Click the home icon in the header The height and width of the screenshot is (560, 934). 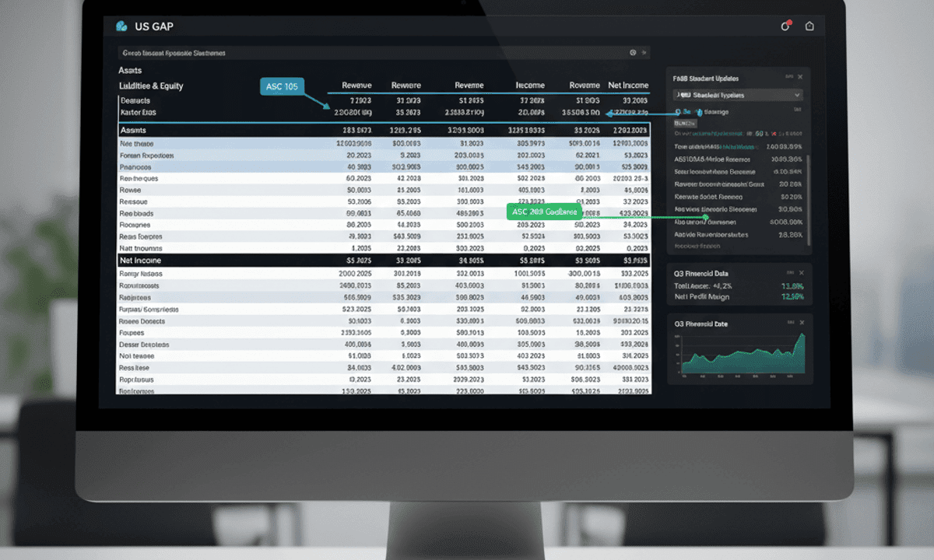pos(809,26)
